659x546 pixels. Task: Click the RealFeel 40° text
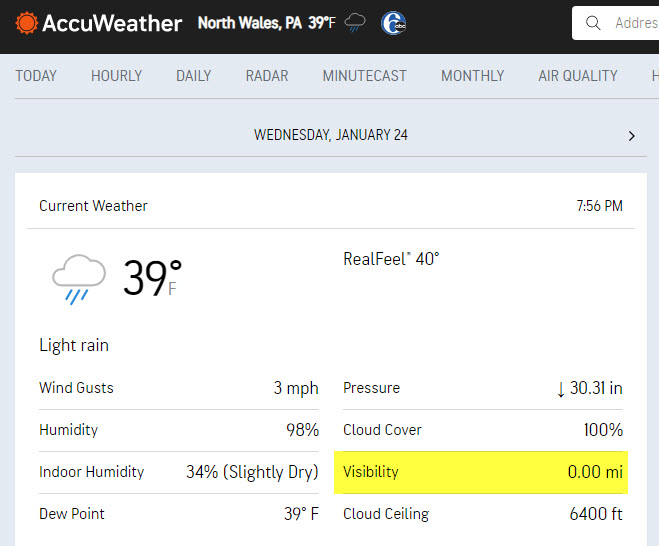[x=391, y=259]
